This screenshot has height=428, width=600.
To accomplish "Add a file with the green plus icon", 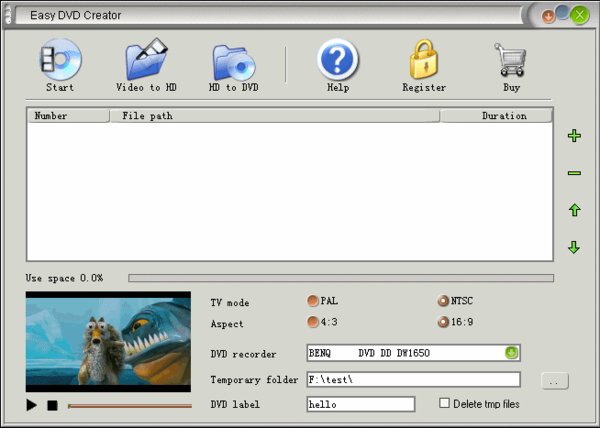I will [x=574, y=136].
